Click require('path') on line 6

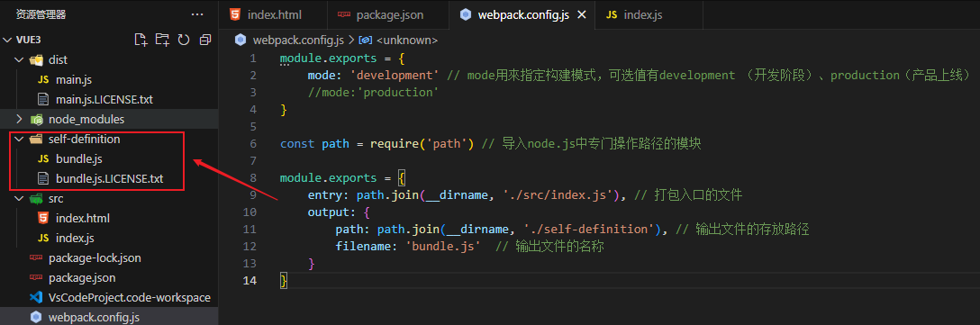click(422, 144)
